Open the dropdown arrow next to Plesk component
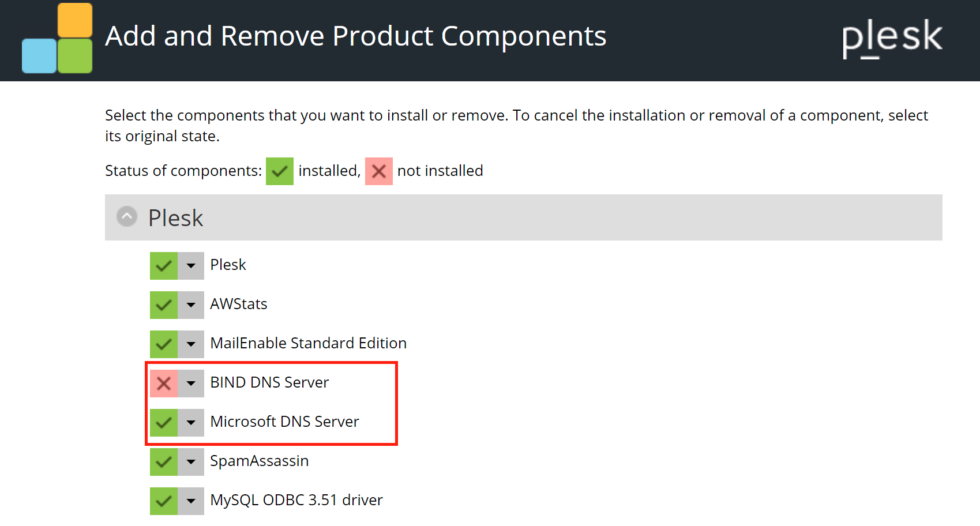Image resolution: width=980 pixels, height=526 pixels. pos(191,266)
